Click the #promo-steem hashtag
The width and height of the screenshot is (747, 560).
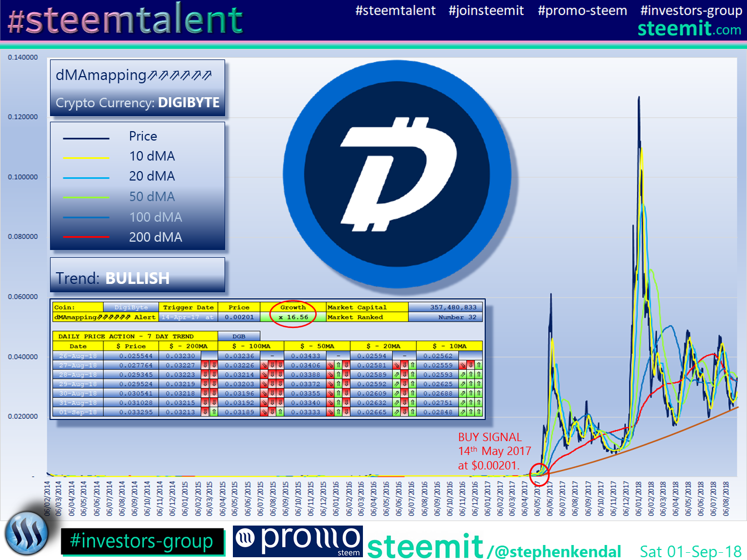[582, 11]
